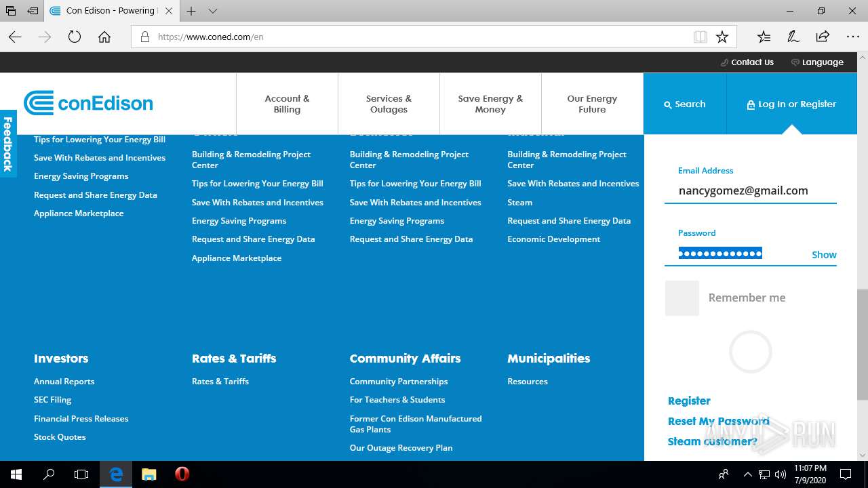Click Steam customer? link
This screenshot has height=488, width=868.
[713, 441]
